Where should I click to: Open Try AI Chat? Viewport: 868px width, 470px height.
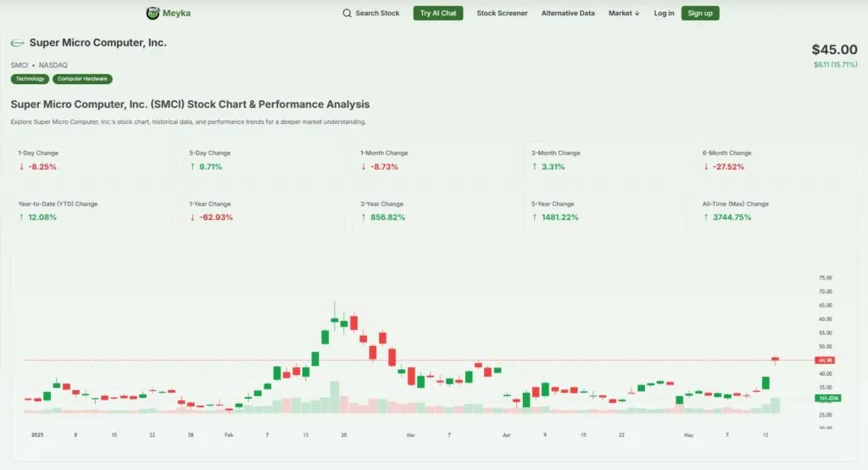438,13
